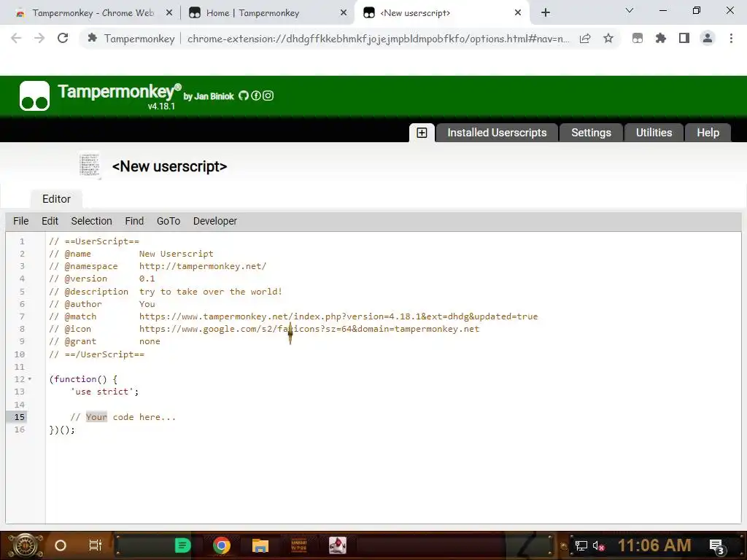Open the Windows Start button
Viewport: 747px width, 560px height.
click(x=26, y=545)
